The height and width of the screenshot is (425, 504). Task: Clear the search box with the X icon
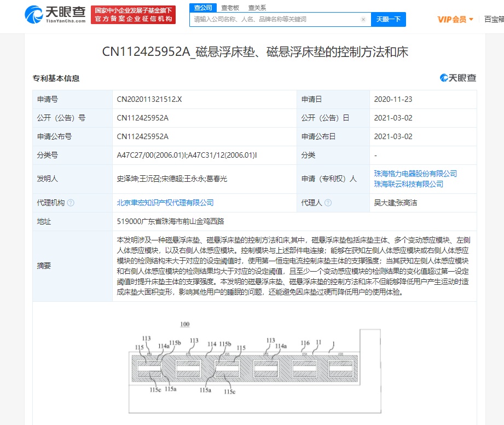[363, 19]
